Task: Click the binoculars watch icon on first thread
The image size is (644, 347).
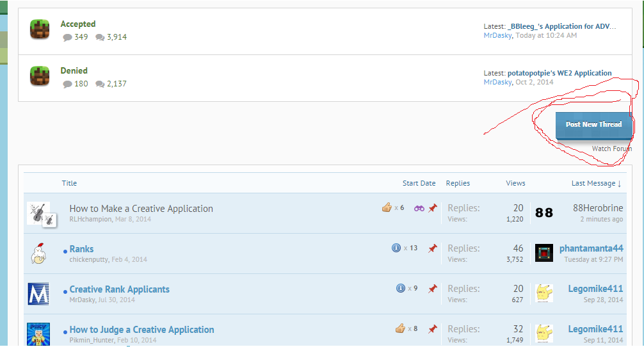Action: pos(419,208)
